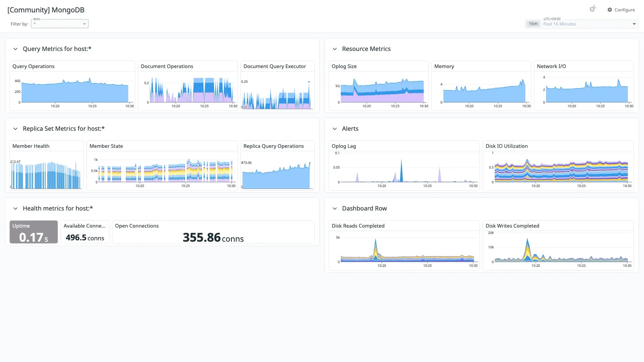Click the Oplog Size stacked chart
Image resolution: width=644 pixels, height=362 pixels.
(383, 91)
